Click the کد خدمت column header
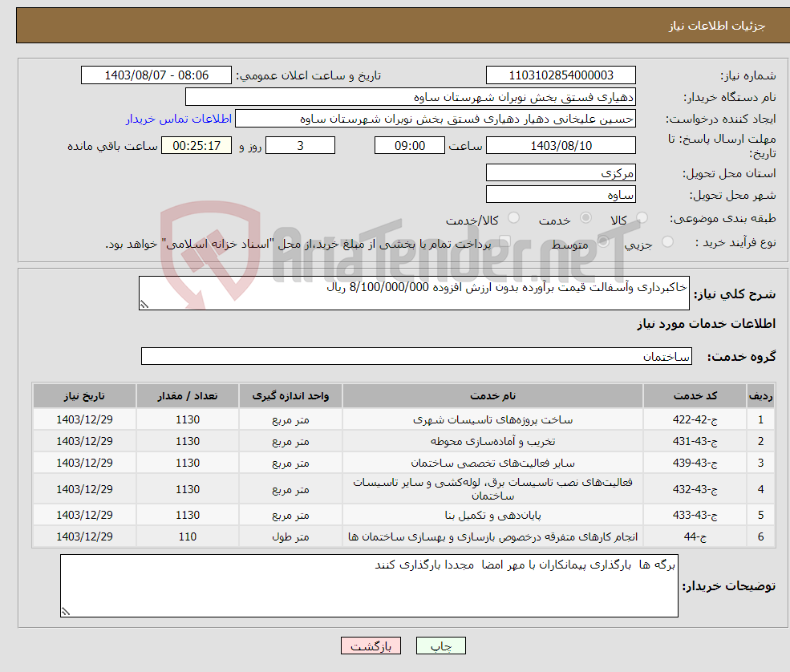 (x=695, y=396)
